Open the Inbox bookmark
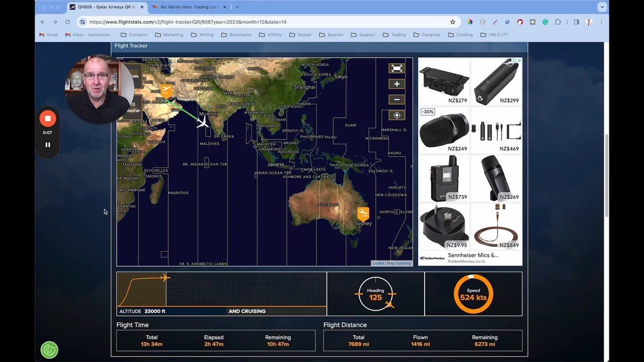The height and width of the screenshot is (362, 644). (89, 35)
